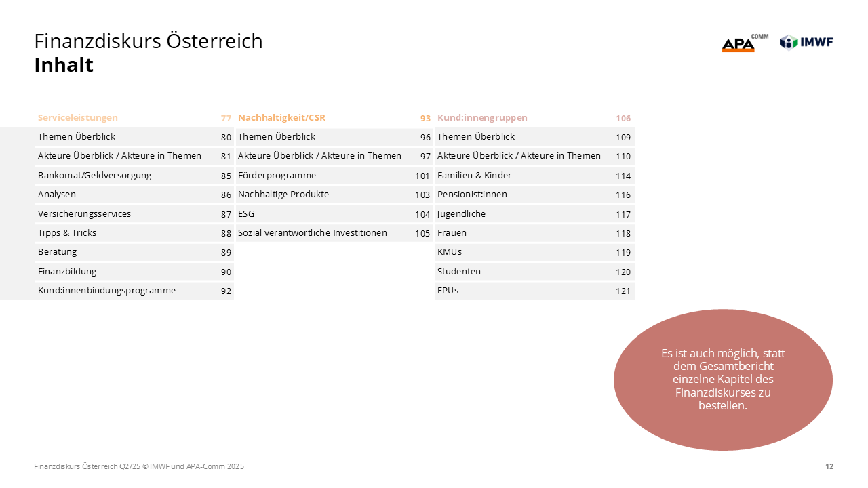Open the Serviceleistungen chapter heading
Screen dimensions: 868x488
coord(78,117)
